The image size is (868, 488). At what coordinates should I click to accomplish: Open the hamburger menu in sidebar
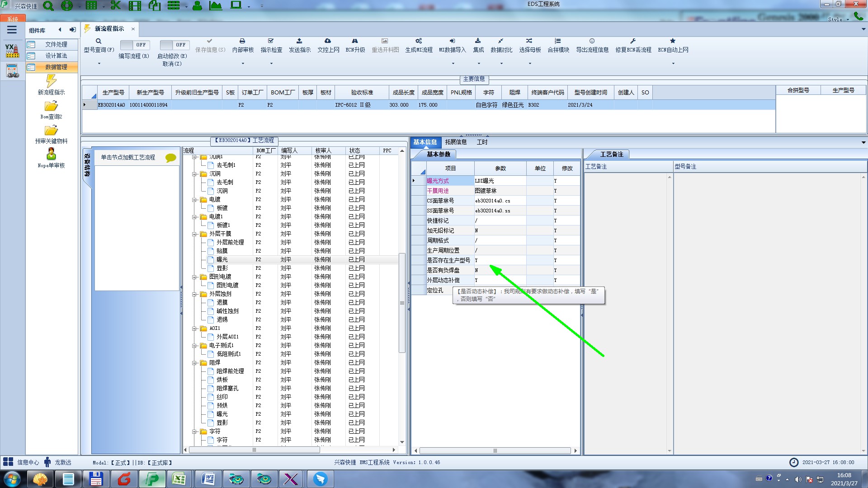(x=12, y=30)
